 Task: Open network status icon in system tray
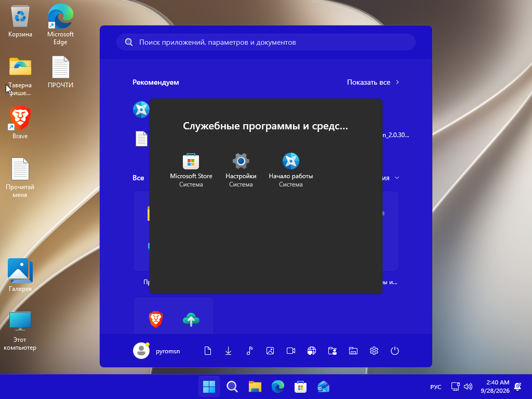click(455, 387)
